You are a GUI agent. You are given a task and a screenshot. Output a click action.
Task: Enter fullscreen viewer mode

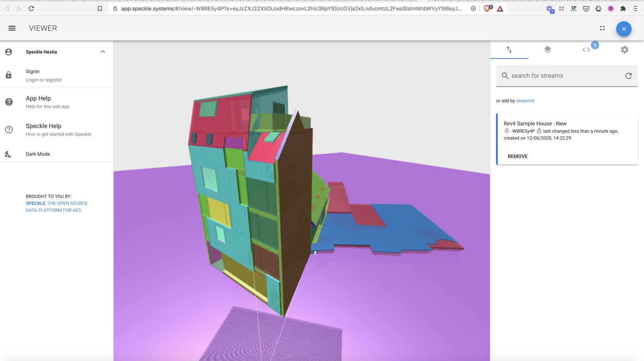(602, 28)
